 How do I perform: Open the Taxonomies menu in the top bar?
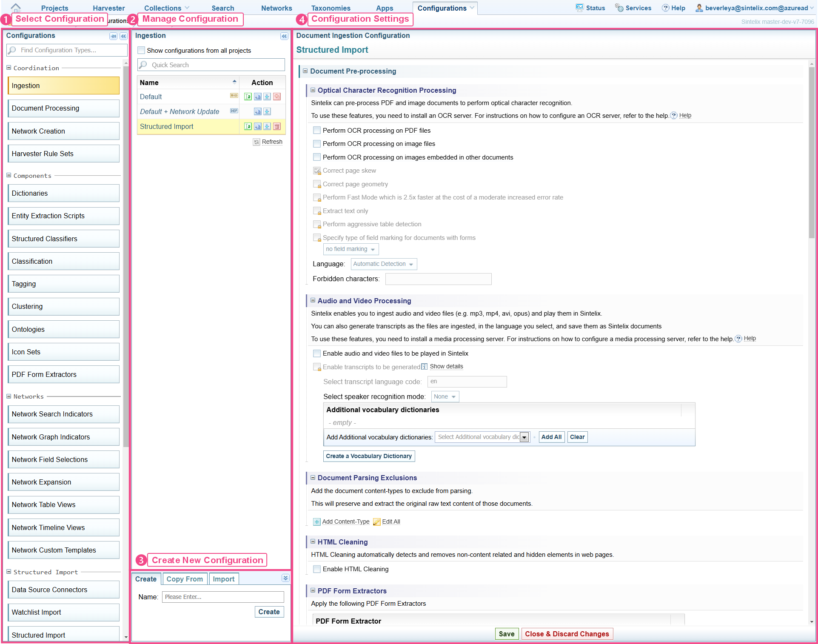(x=331, y=8)
